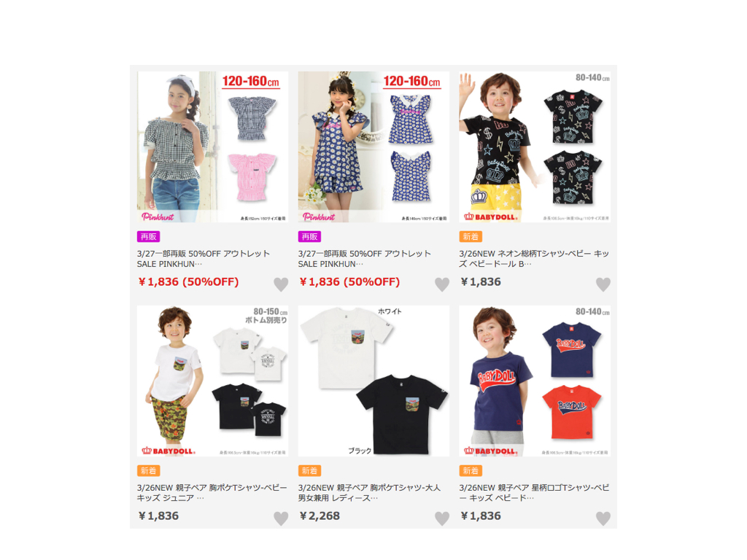The height and width of the screenshot is (560, 747).
Task: Open 胸ポケTシャツ-大人 男女兼用 product link
Action: (370, 493)
